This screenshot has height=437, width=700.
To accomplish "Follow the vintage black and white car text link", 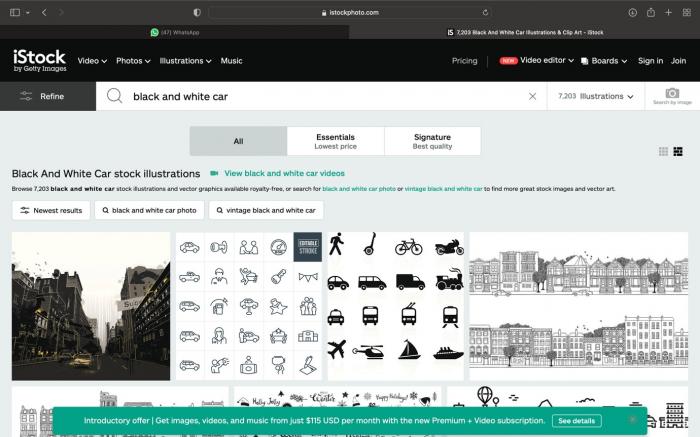I will (443, 189).
